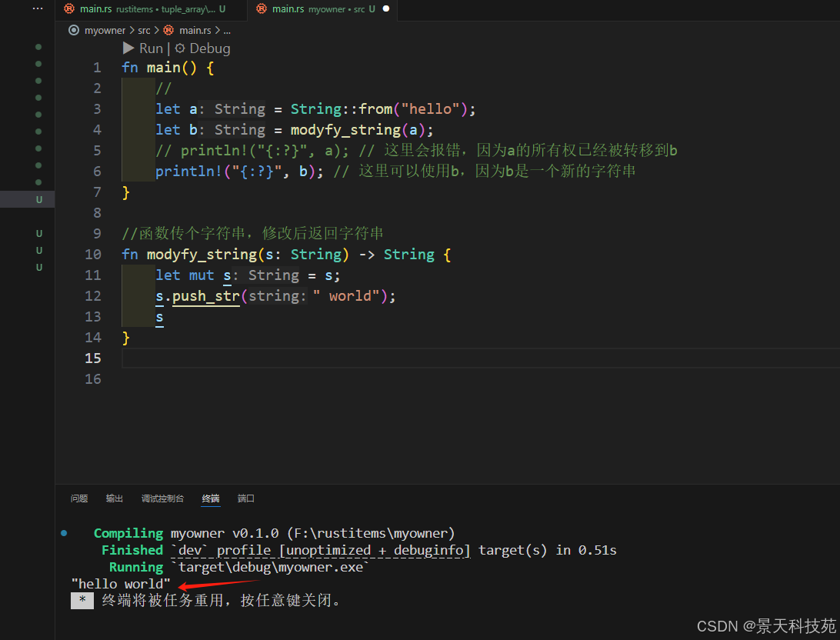The height and width of the screenshot is (640, 840).
Task: Click the asterisk task indicator in terminal
Action: tap(82, 600)
